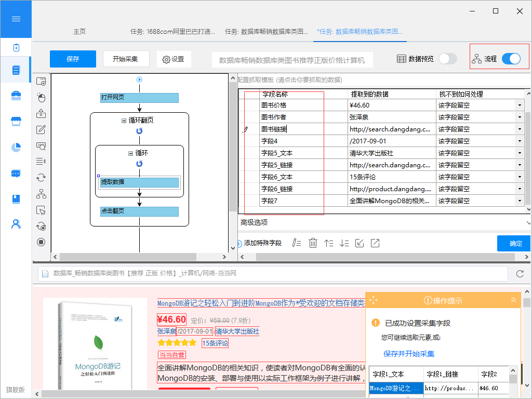
Task: Select the stop-flow step tool icon
Action: (x=41, y=242)
